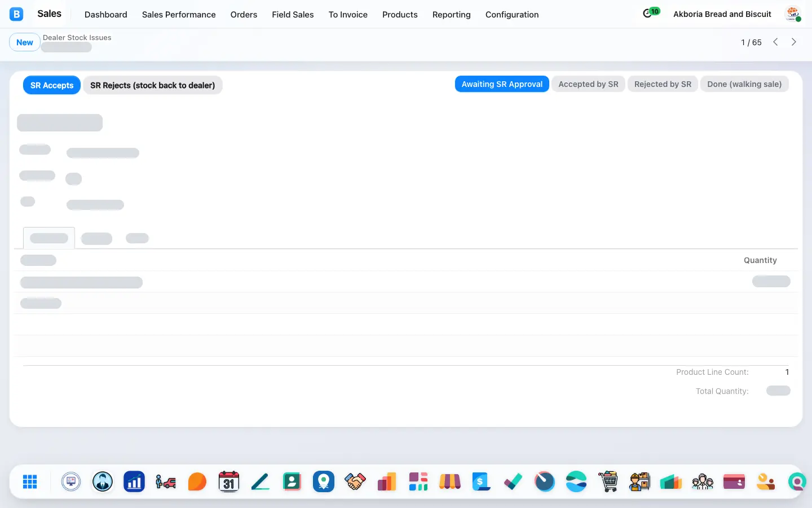Go to previous record arrow
This screenshot has width=812, height=508.
(x=776, y=42)
